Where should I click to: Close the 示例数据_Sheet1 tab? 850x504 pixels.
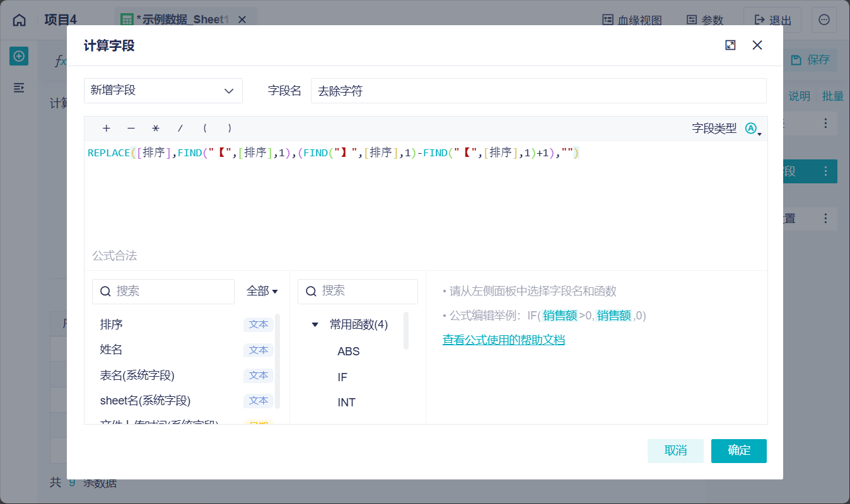[x=242, y=20]
